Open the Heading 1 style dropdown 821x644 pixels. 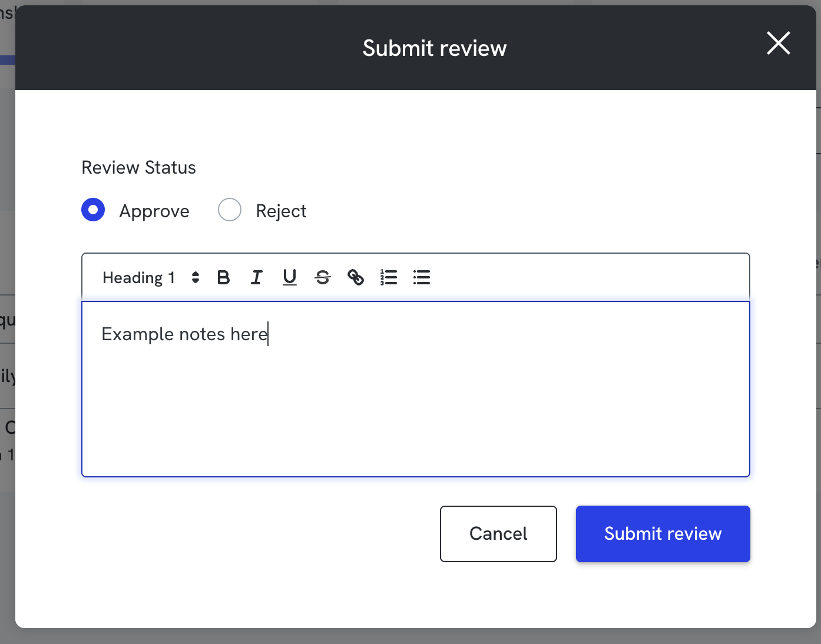click(x=151, y=277)
